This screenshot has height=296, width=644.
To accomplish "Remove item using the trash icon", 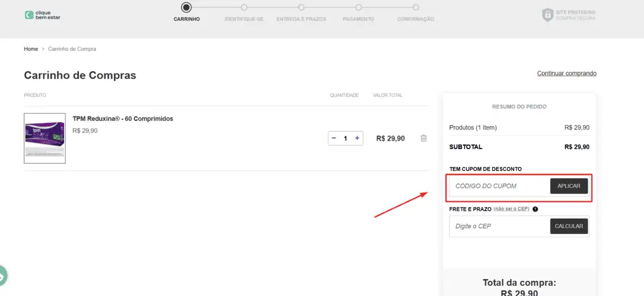I will click(x=424, y=138).
